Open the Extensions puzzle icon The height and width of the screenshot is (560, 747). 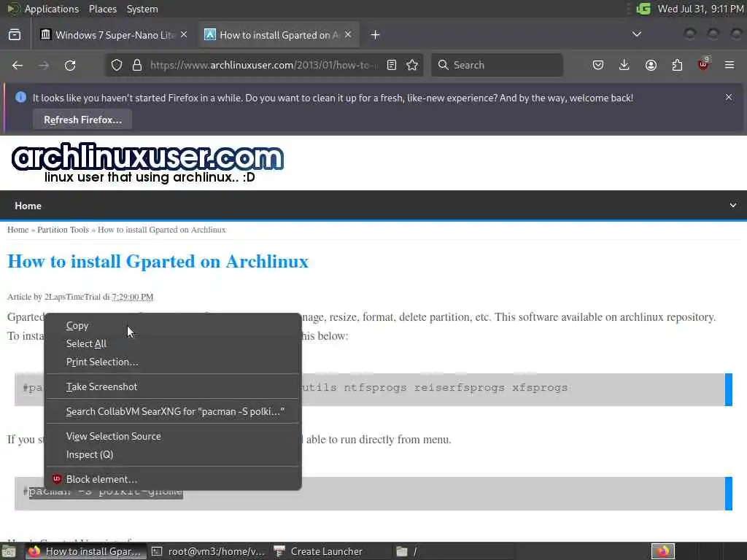pos(677,65)
